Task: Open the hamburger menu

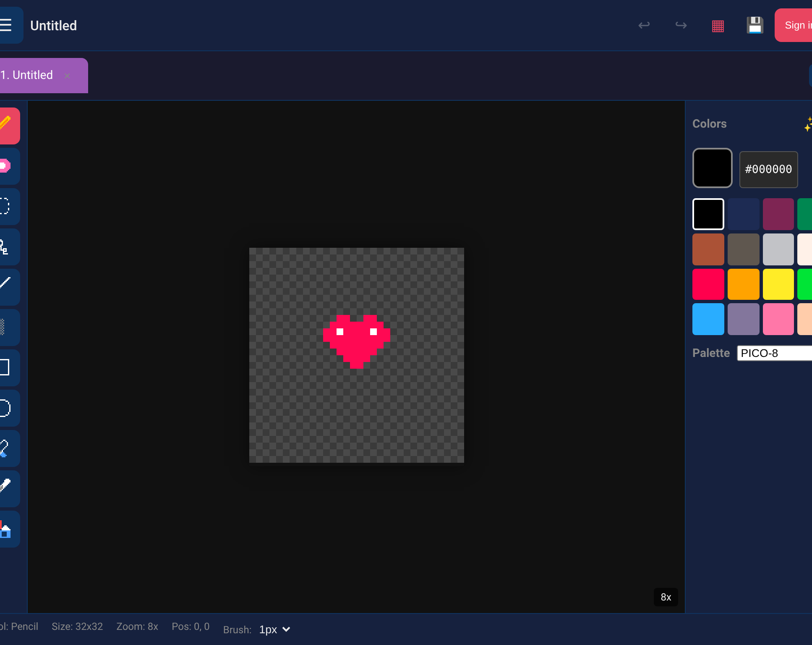Action: tap(7, 25)
